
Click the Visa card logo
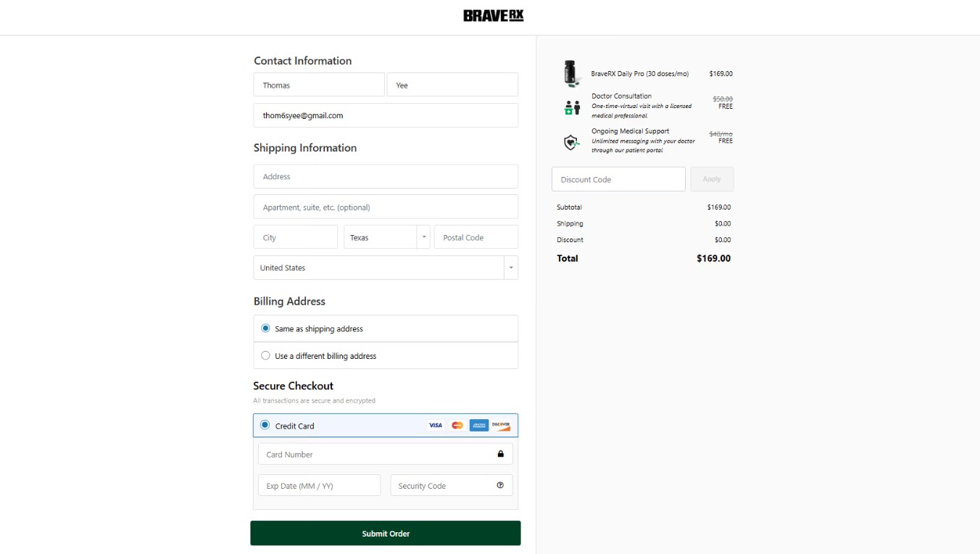point(435,426)
